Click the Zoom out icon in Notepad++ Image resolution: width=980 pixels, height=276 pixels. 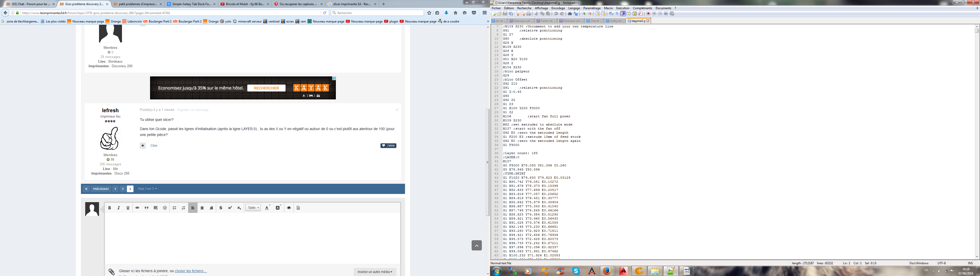point(590,14)
